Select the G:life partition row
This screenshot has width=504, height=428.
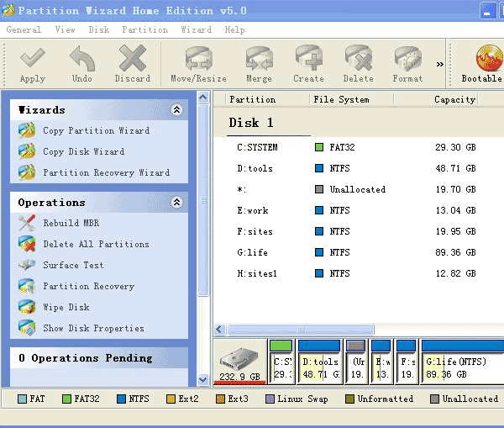(x=359, y=252)
